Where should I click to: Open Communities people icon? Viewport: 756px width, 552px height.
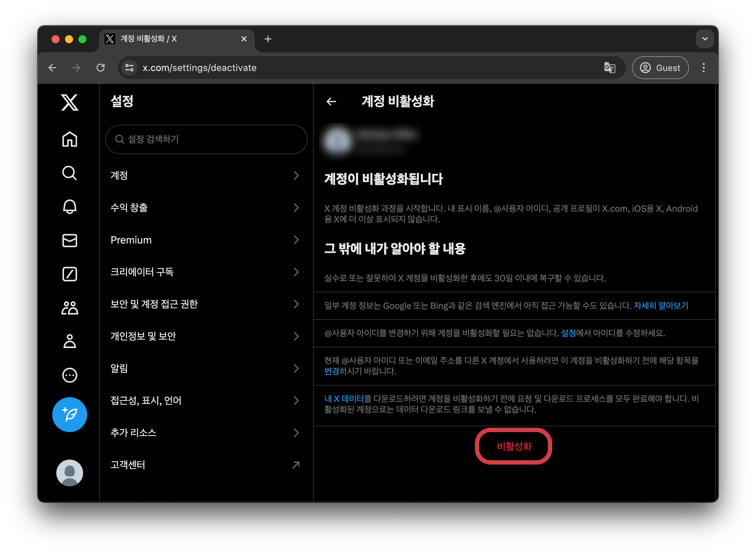70,308
